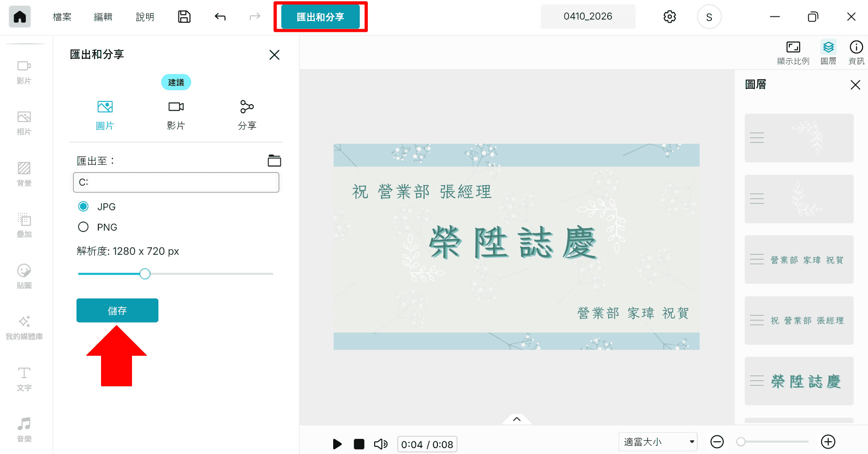Mute audio with the speaker icon
The width and height of the screenshot is (868, 454).
381,444
